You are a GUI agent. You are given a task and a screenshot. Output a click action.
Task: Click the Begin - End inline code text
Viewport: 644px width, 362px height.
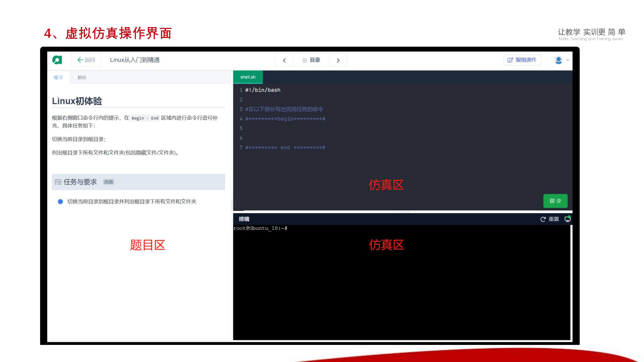click(x=145, y=118)
